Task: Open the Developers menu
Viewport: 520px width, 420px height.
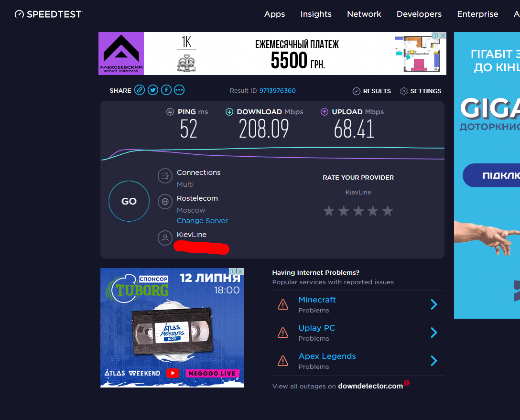Action: point(419,14)
